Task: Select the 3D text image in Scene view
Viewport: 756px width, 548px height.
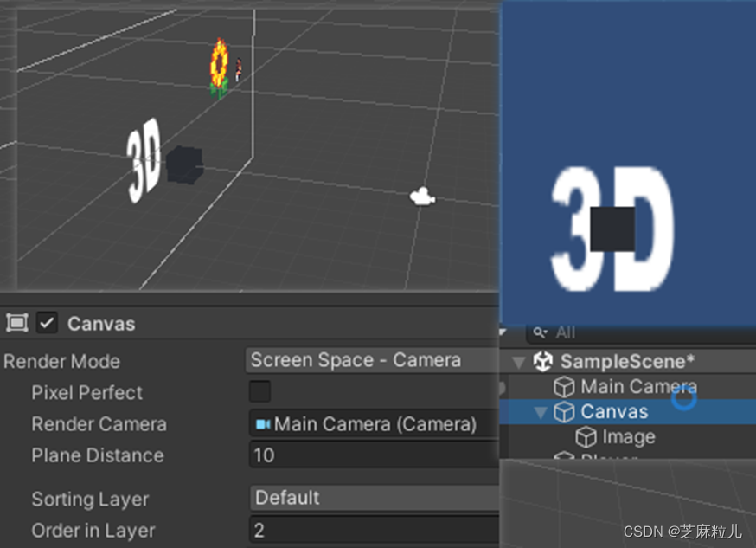Action: (x=144, y=159)
